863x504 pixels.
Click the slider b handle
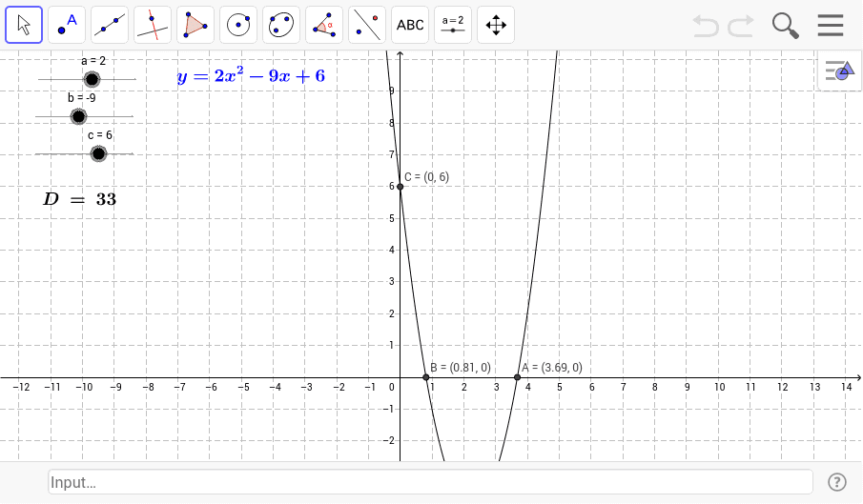(x=79, y=116)
